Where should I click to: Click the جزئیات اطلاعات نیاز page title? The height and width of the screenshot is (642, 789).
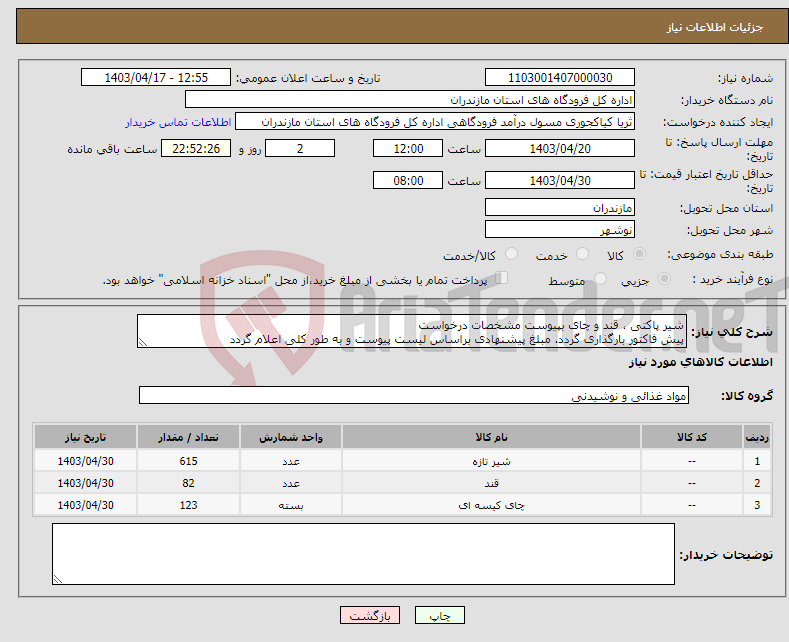tap(715, 27)
